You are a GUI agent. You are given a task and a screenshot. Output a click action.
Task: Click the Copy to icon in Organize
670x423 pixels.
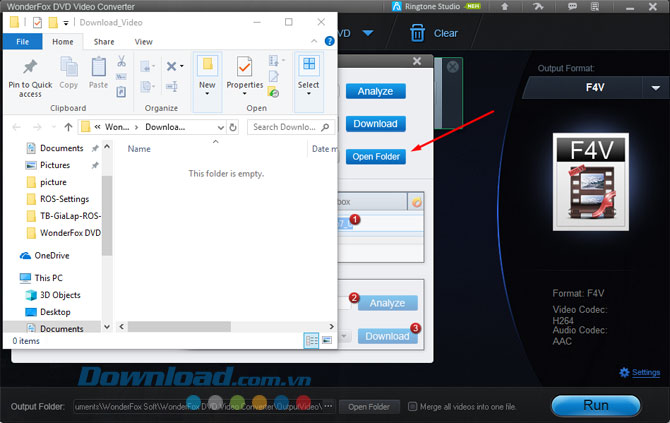[x=147, y=87]
